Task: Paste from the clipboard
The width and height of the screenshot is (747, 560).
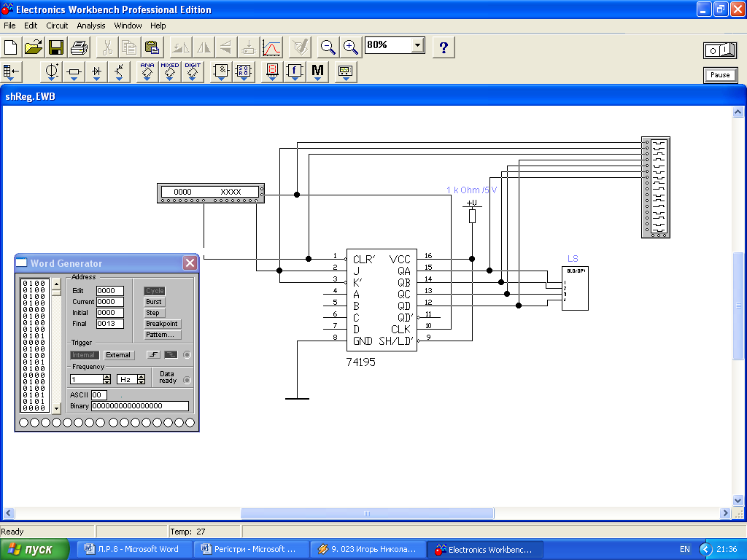Action: click(x=152, y=47)
